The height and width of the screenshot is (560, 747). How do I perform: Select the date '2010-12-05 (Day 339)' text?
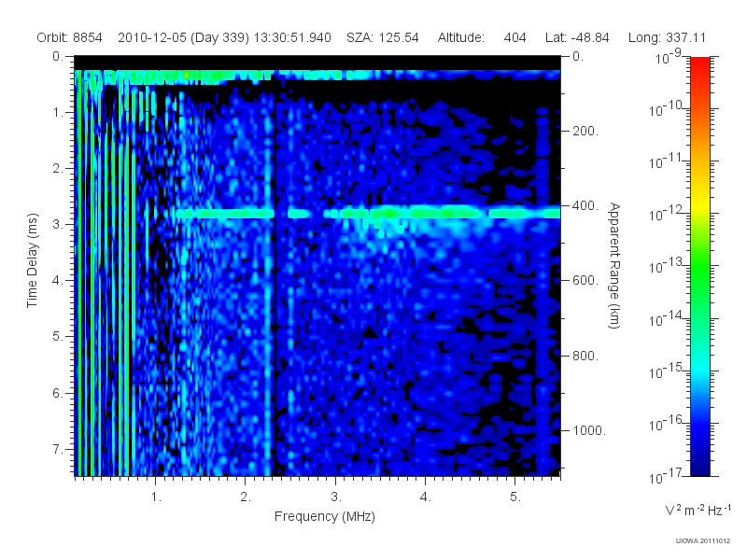click(x=183, y=38)
